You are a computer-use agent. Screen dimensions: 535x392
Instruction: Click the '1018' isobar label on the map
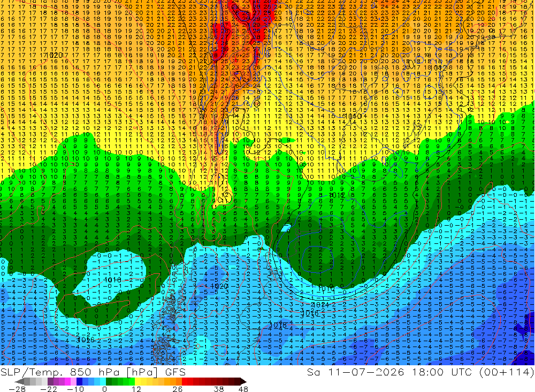click(x=277, y=325)
